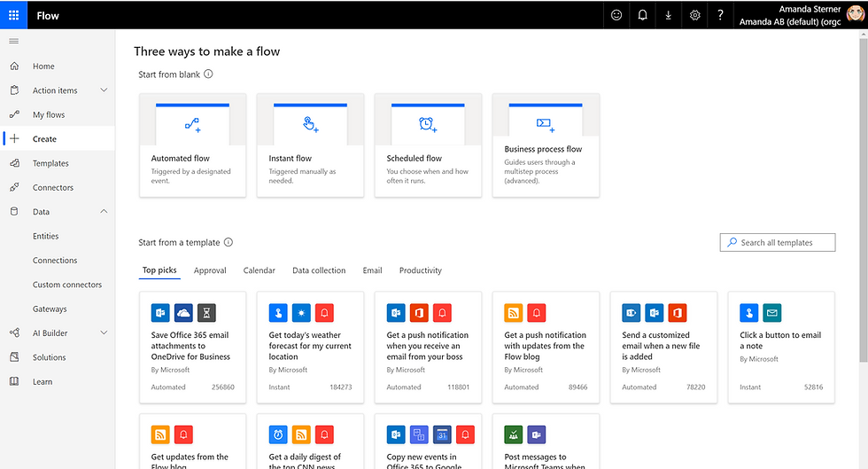This screenshot has width=868, height=469.
Task: Click info icon next to Start from blank
Action: tap(208, 74)
